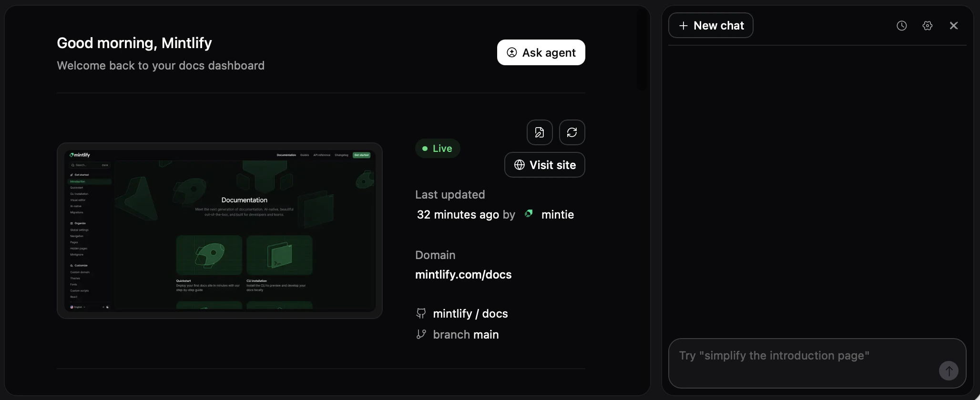The image size is (980, 400).
Task: Click the docs site preview thumbnail
Action: click(x=220, y=230)
